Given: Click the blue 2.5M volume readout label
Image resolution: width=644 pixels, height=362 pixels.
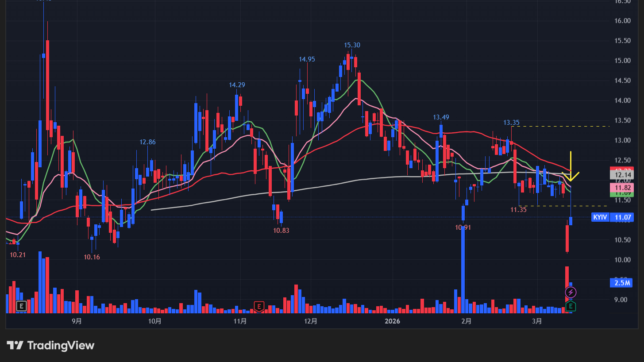Looking at the screenshot, I should coord(621,283).
